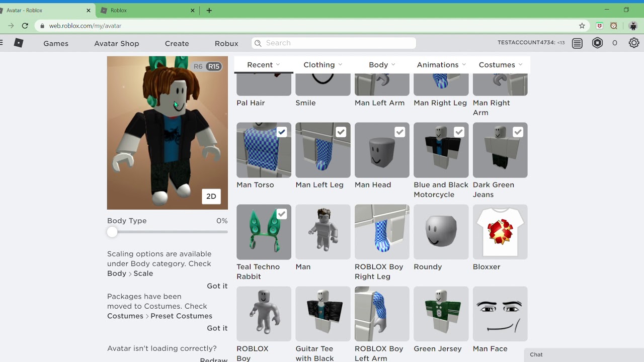Select the ROBLOX Boy Right Leg item

click(382, 232)
